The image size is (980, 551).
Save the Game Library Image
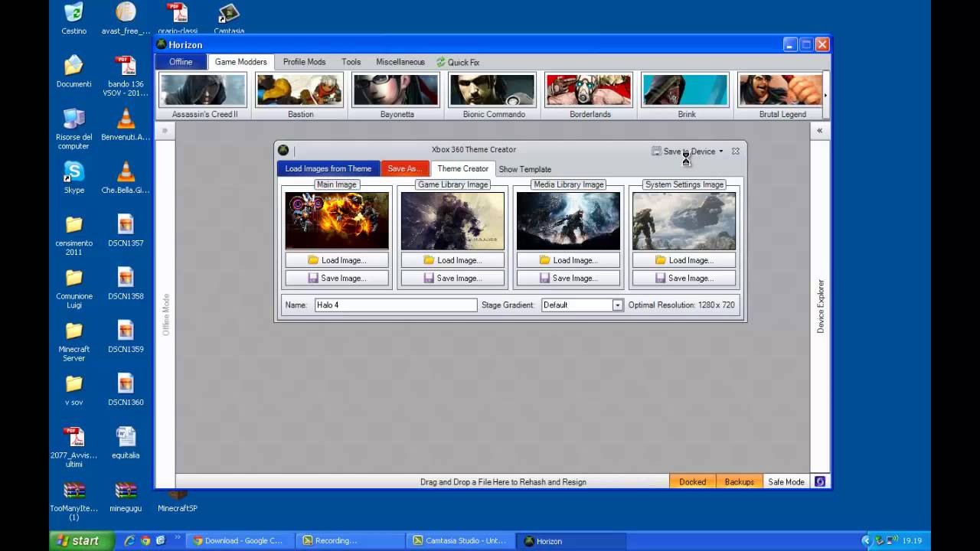point(452,279)
